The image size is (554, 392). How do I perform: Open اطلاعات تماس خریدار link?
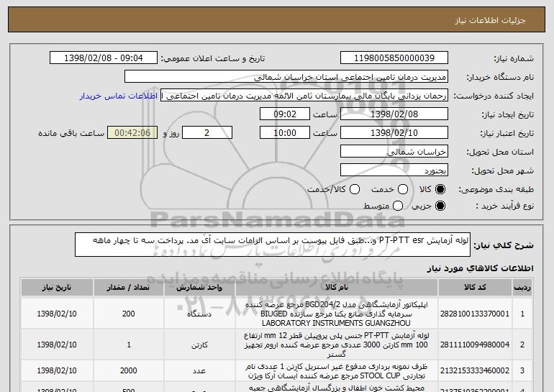(x=119, y=96)
